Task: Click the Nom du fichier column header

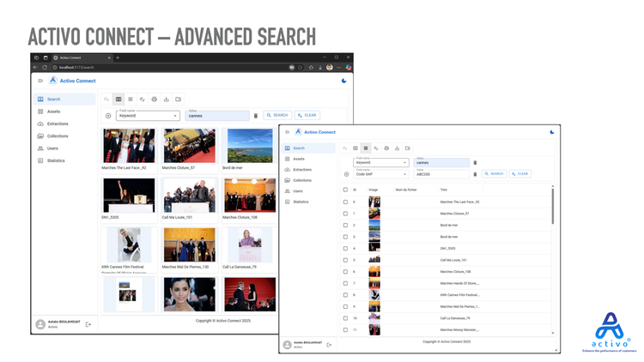Action: [406, 190]
